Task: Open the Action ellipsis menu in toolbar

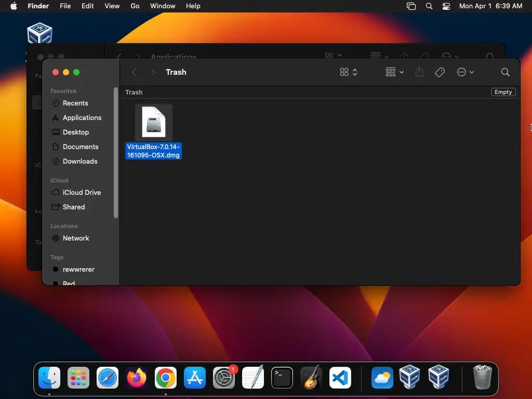Action: coord(465,72)
